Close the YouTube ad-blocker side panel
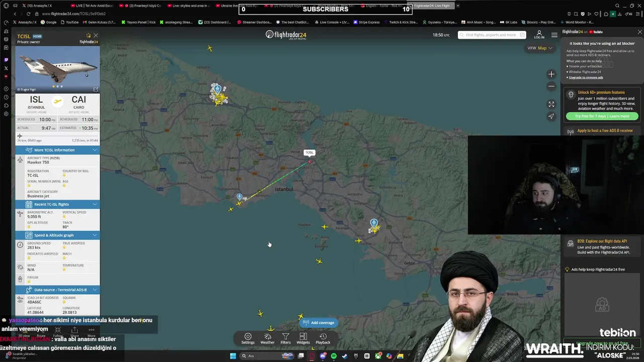The width and height of the screenshot is (644, 362). coord(639,32)
